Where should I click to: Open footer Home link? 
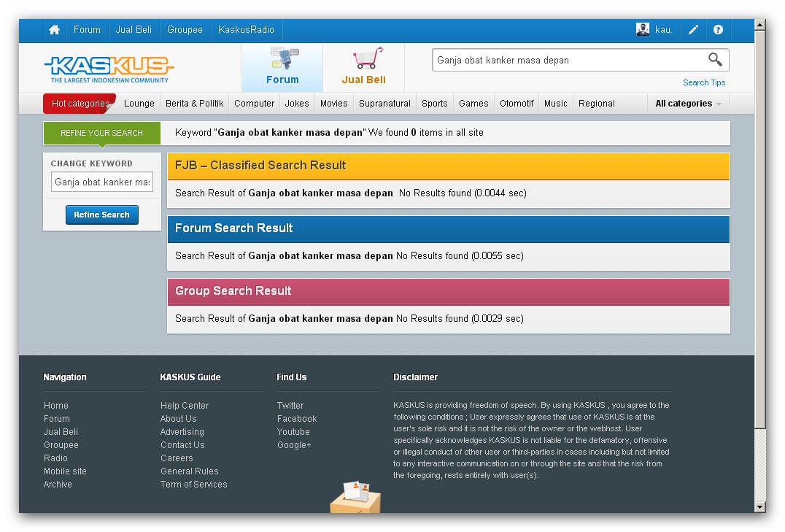(56, 405)
